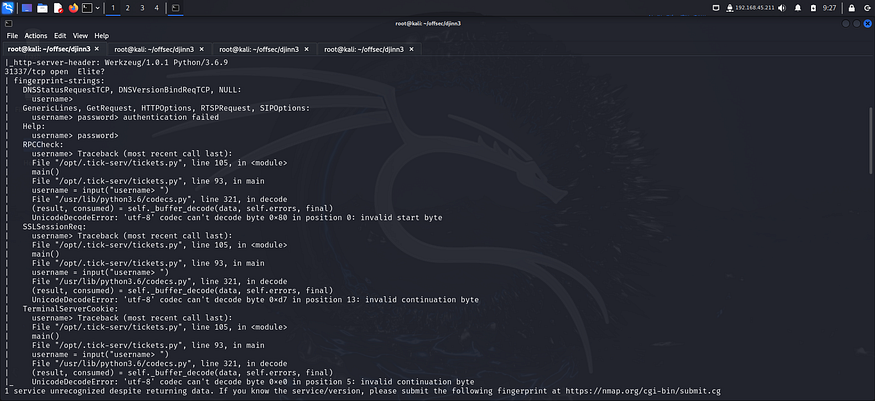Open the File menu
Viewport: 875px width, 401px height.
click(12, 36)
